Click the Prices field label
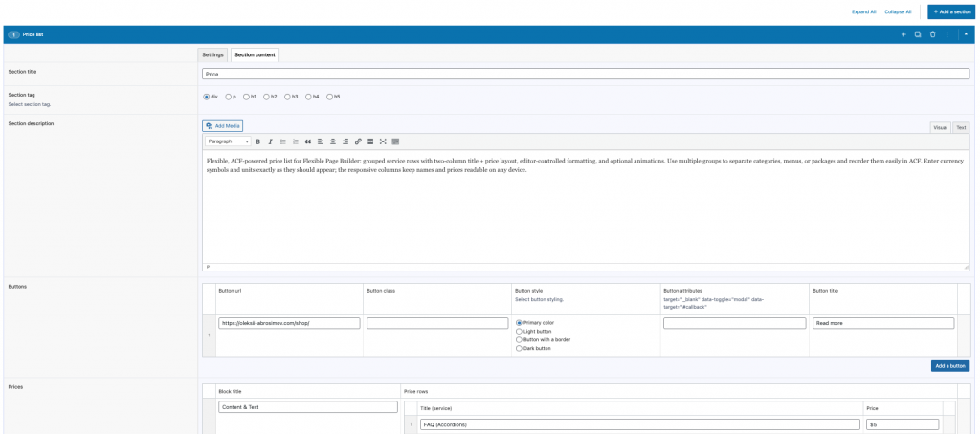The height and width of the screenshot is (434, 980). pyautogui.click(x=15, y=387)
